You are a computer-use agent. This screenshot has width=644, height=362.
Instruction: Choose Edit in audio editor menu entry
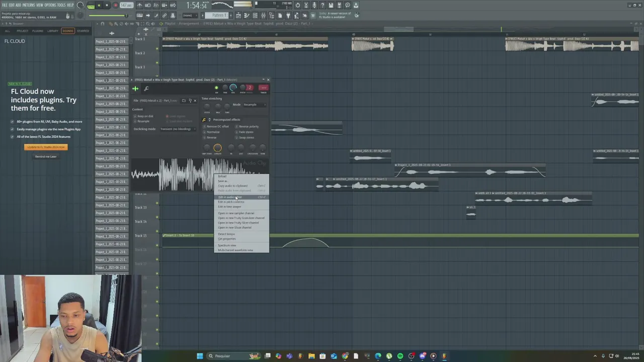(x=242, y=197)
